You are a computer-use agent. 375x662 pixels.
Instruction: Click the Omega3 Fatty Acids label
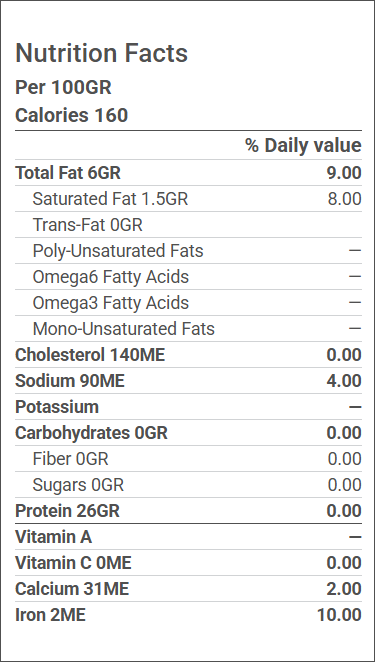point(111,303)
